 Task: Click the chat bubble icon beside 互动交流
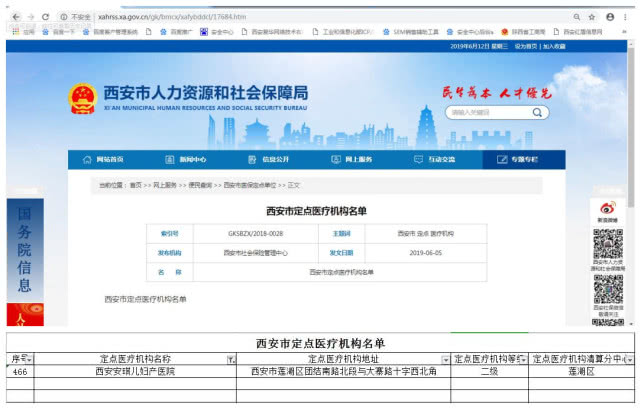pyautogui.click(x=418, y=160)
